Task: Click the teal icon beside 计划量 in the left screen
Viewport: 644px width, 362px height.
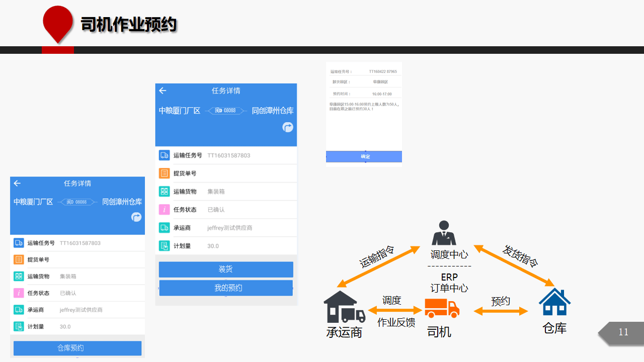Action: point(19,326)
